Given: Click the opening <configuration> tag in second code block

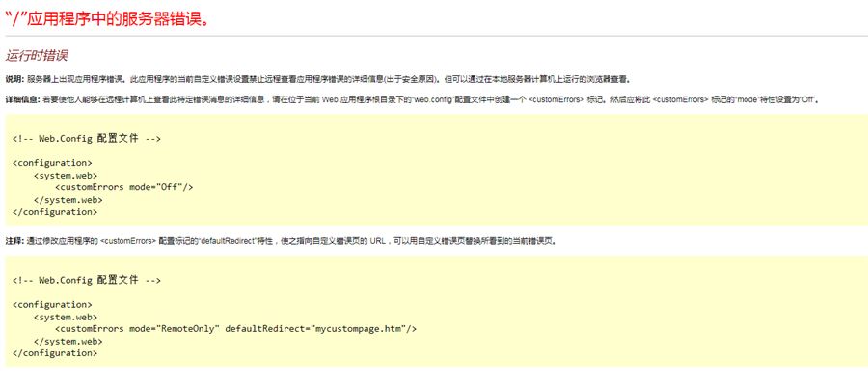Looking at the screenshot, I should tap(52, 304).
